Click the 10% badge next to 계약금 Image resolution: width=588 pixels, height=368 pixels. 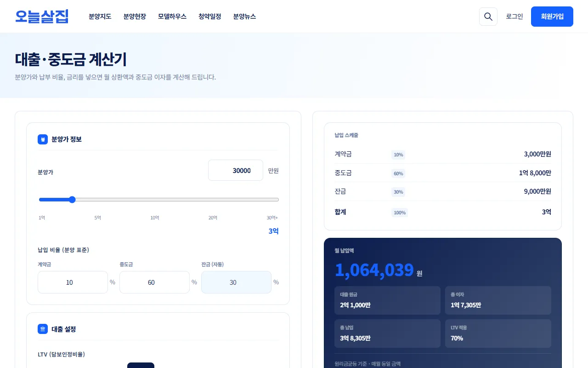click(x=398, y=155)
